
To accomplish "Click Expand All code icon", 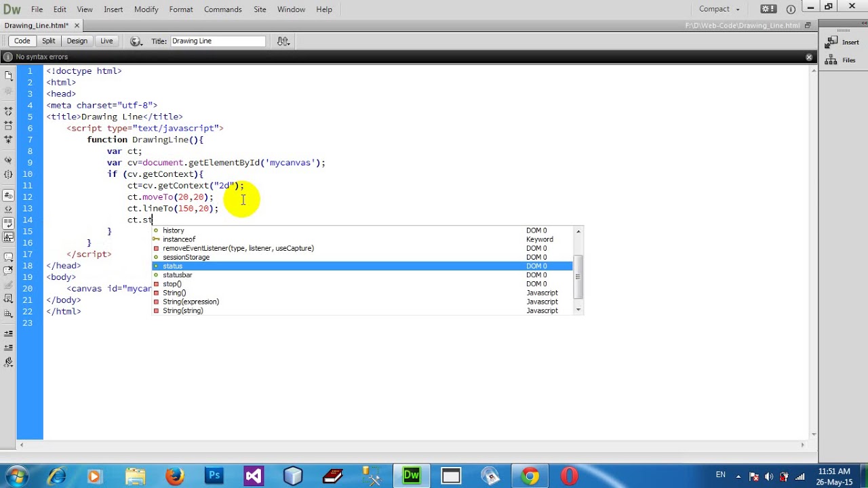I will coord(8,140).
